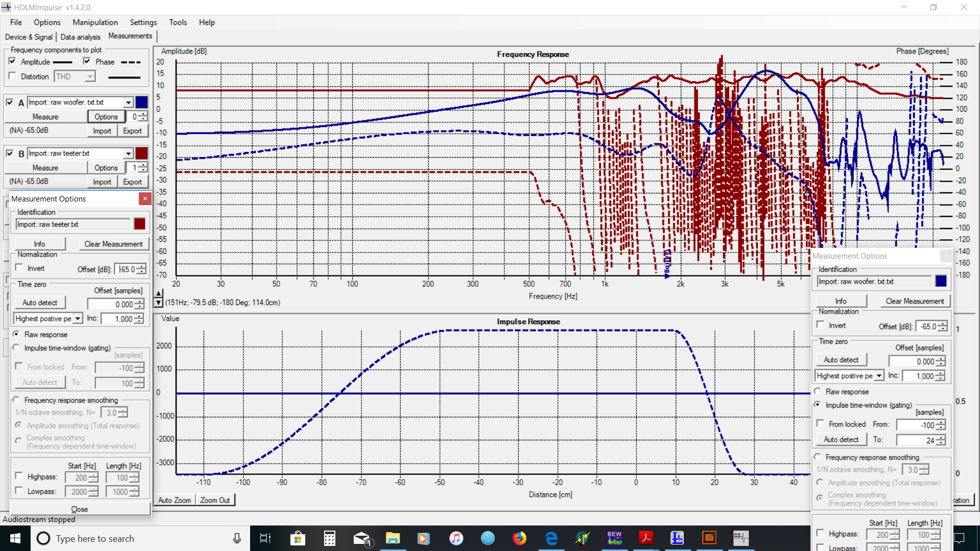
Task: Open the Calculator taskbar icon
Action: (330, 538)
